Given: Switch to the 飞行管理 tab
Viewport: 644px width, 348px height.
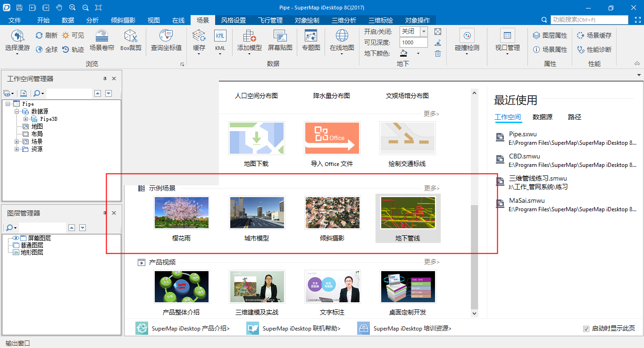Looking at the screenshot, I should pyautogui.click(x=270, y=20).
